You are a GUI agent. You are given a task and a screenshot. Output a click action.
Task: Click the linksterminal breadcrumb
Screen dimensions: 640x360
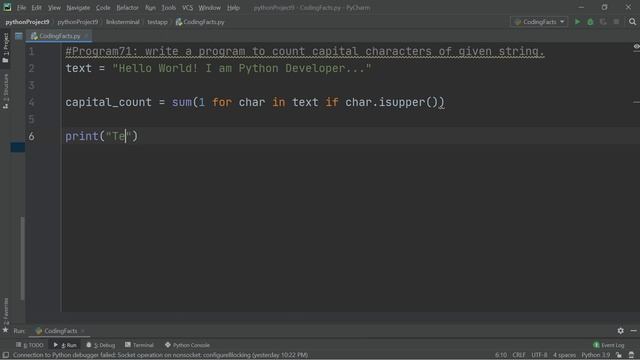click(122, 22)
